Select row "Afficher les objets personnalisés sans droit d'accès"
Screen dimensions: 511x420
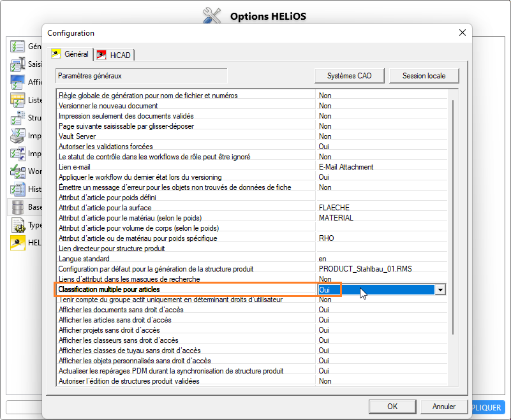coord(251,361)
